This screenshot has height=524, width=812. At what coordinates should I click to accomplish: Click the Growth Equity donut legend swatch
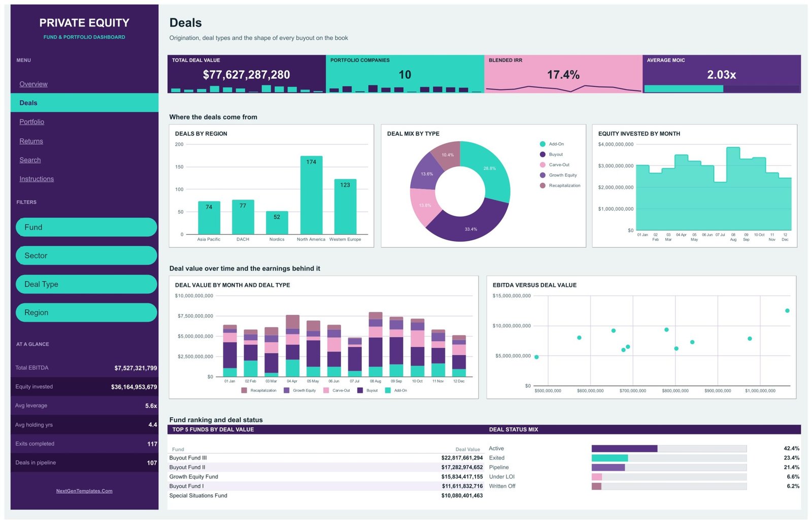click(543, 175)
